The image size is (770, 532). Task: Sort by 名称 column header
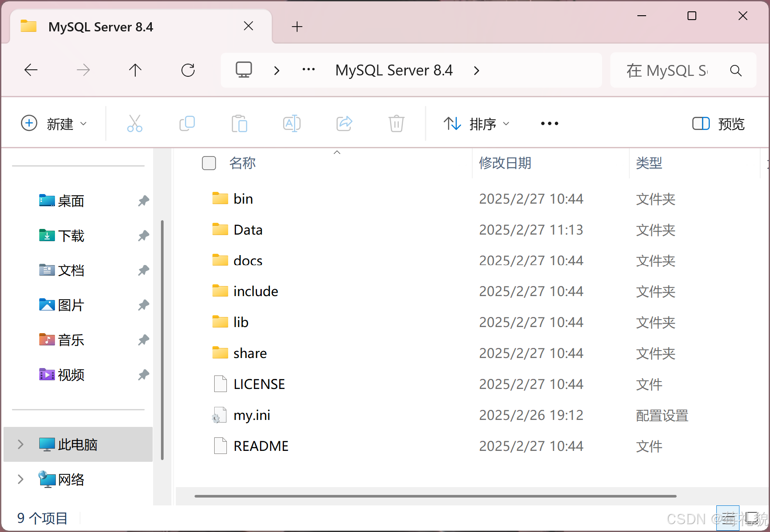coord(243,163)
